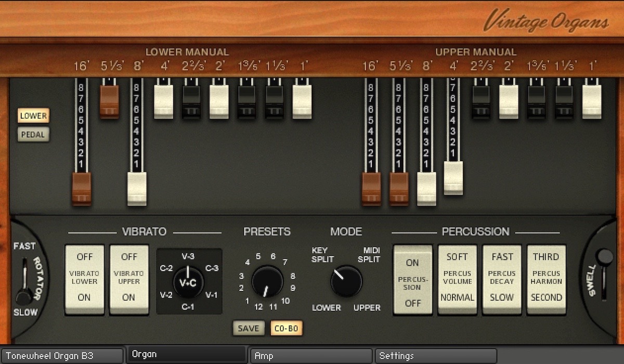
Task: Toggle Percus Harmon third/second switch
Action: [547, 280]
